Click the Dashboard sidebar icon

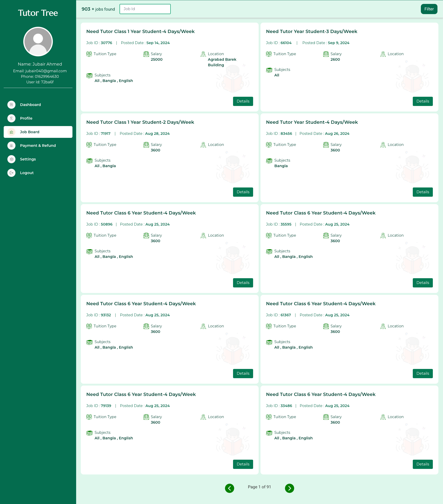11,105
